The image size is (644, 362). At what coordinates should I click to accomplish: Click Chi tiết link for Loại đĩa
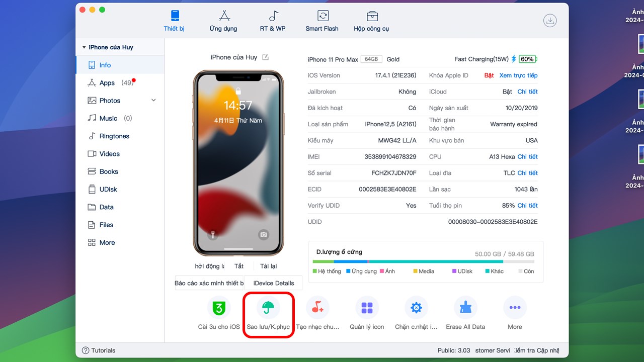(527, 173)
